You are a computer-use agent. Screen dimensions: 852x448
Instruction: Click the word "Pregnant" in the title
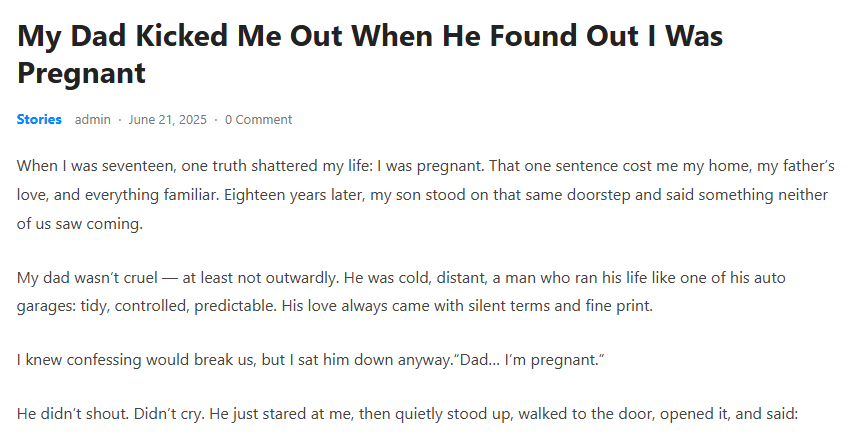pos(82,73)
